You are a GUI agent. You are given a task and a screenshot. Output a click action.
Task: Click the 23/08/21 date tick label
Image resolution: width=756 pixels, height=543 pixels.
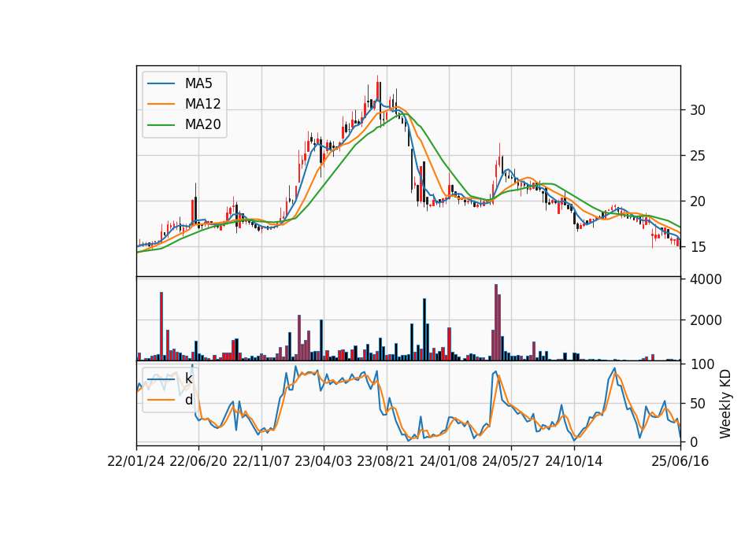(386, 461)
